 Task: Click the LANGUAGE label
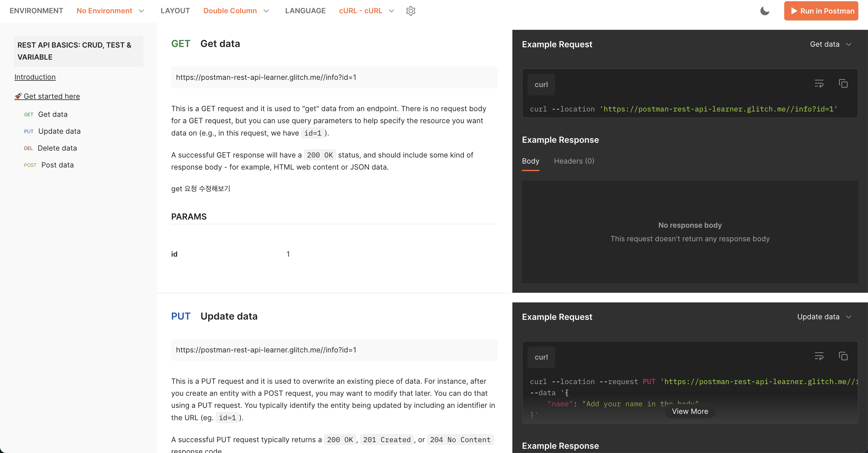[x=305, y=11]
